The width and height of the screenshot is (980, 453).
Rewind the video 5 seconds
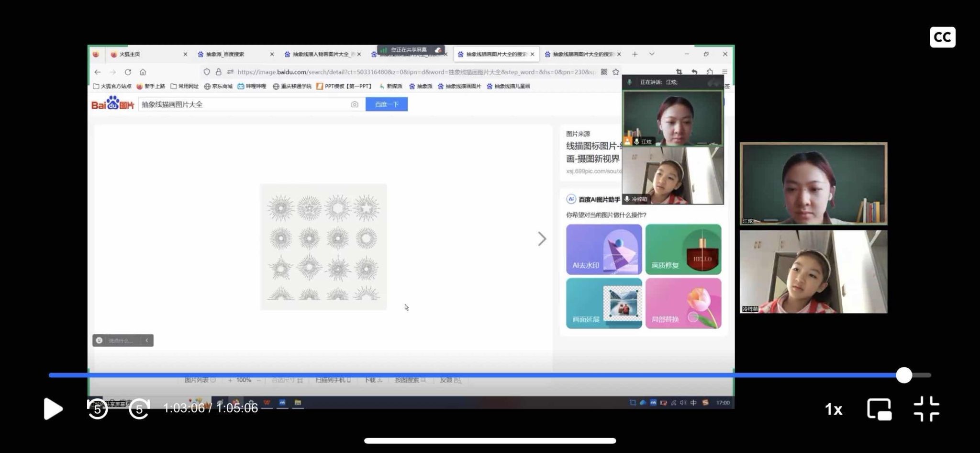pos(98,409)
